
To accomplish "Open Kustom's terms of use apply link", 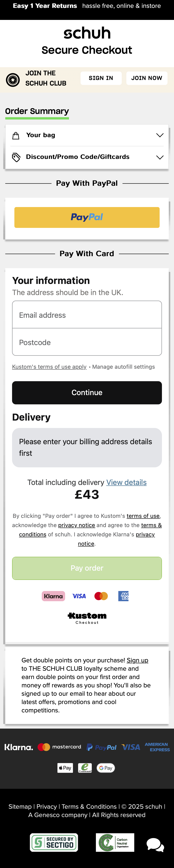I will coord(49,367).
